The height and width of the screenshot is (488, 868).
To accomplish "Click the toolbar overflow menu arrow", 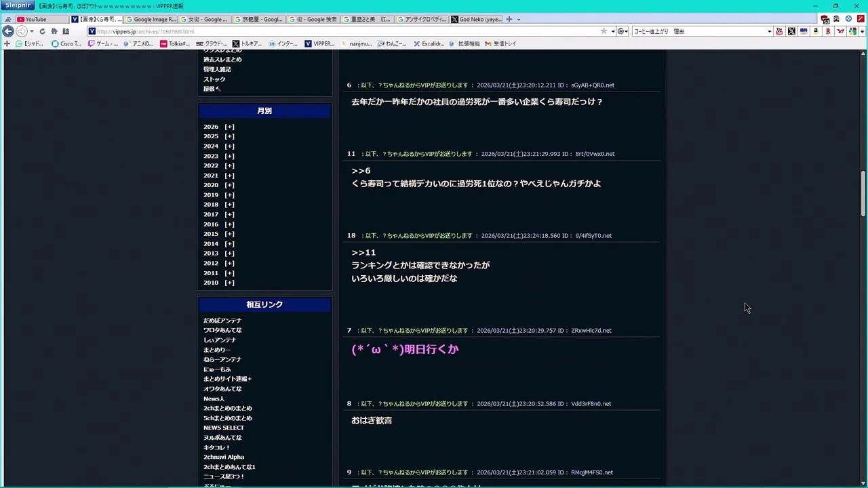I will [862, 31].
